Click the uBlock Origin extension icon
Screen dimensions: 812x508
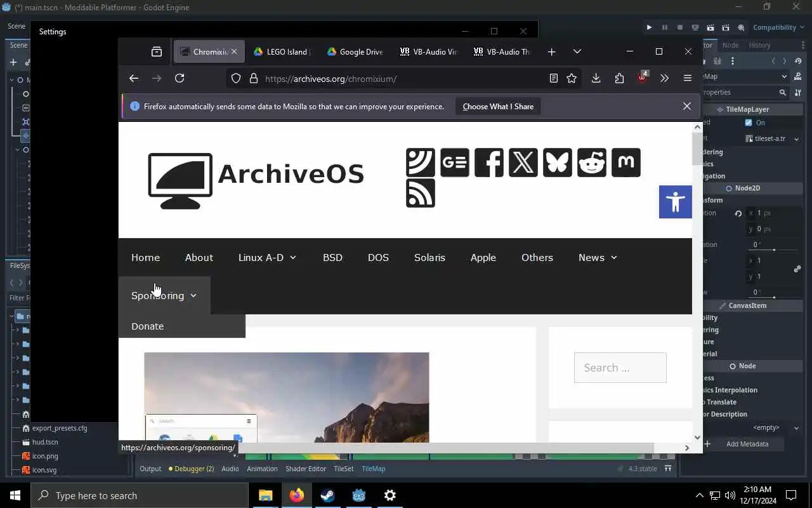(x=643, y=78)
